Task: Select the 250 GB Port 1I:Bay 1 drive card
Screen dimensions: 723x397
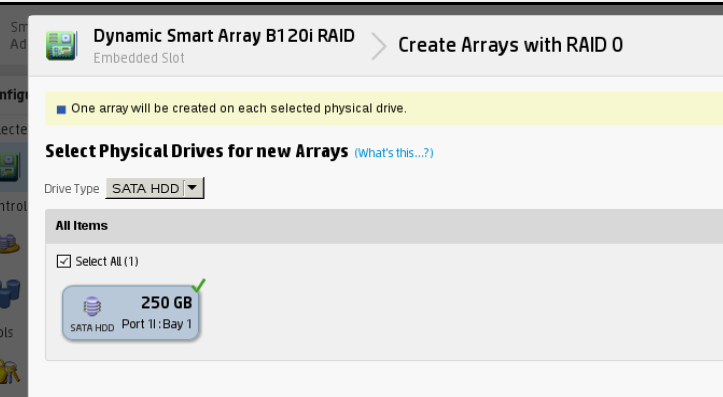Action: [130, 313]
